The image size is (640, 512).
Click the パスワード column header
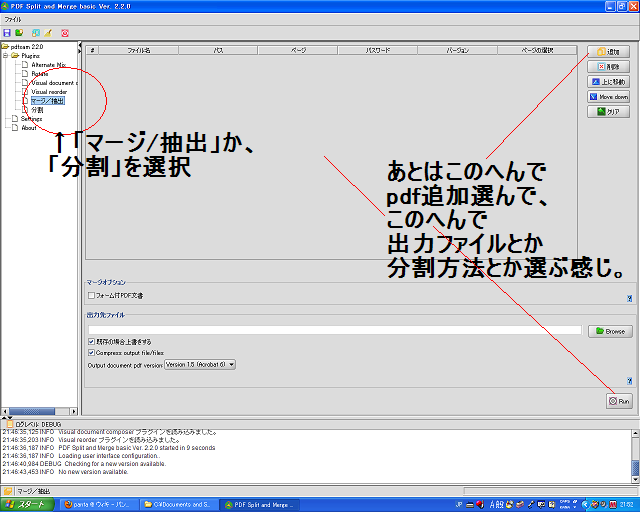pos(378,50)
